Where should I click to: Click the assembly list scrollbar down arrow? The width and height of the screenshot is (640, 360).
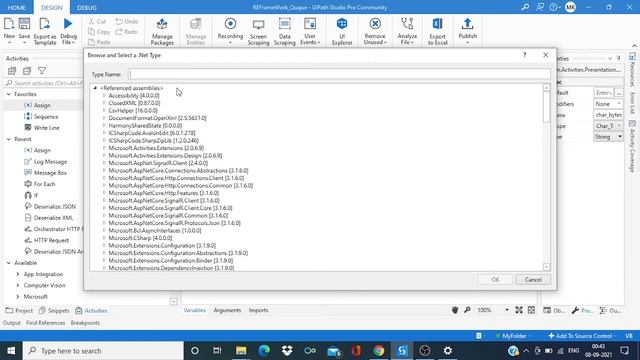(547, 267)
